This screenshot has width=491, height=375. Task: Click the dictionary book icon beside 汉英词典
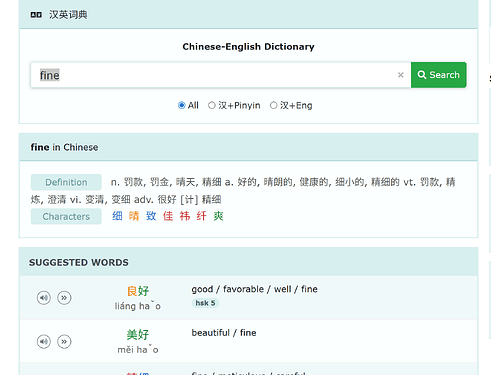coord(36,15)
